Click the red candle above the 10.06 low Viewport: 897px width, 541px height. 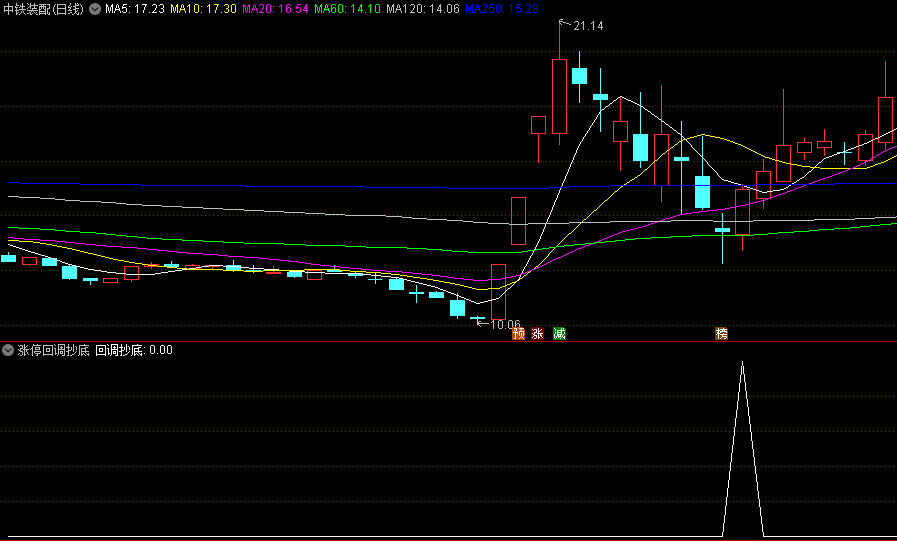click(498, 292)
